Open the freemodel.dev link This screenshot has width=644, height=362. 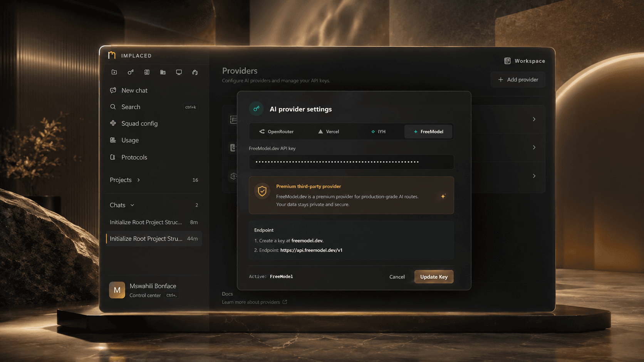(307, 240)
